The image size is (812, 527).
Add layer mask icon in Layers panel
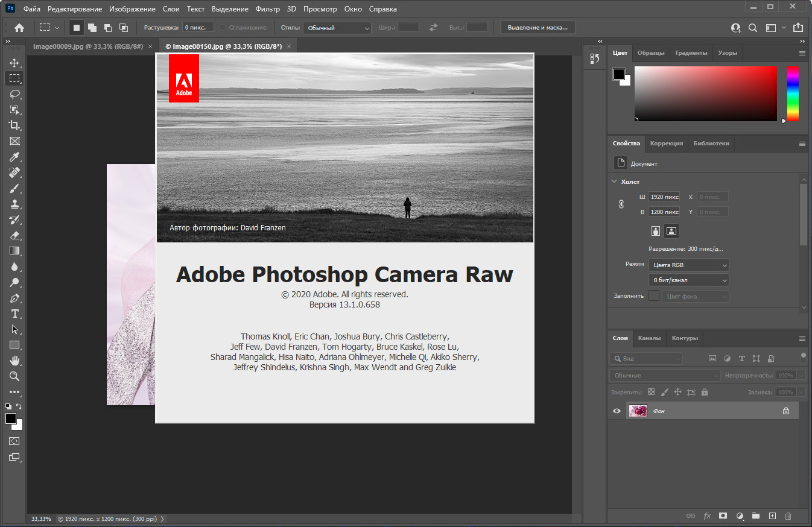click(x=723, y=516)
